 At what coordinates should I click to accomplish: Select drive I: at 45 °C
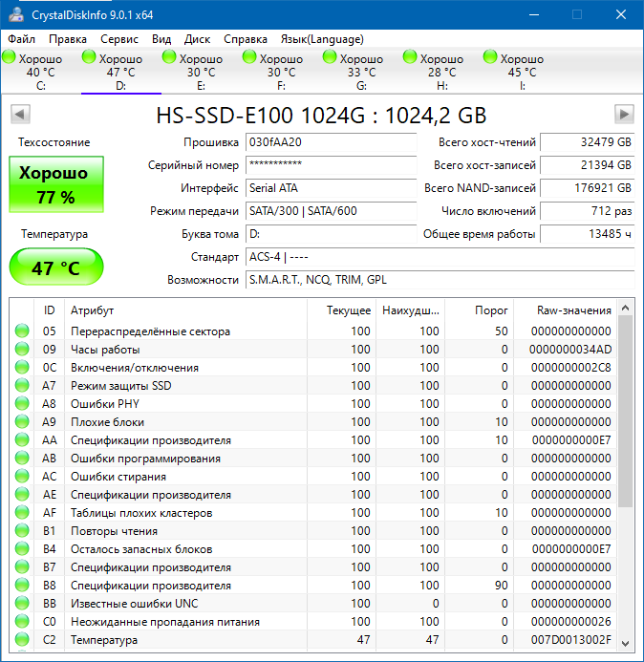coord(522,72)
